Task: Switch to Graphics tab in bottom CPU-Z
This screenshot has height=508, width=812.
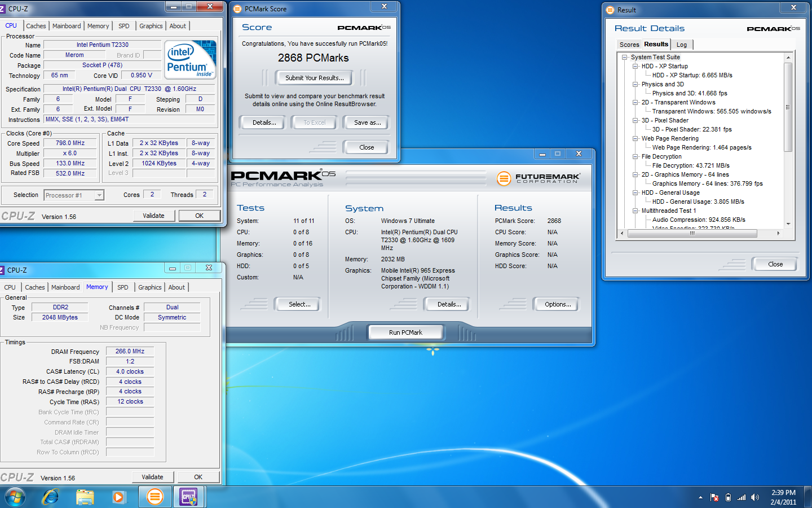Action: (150, 287)
